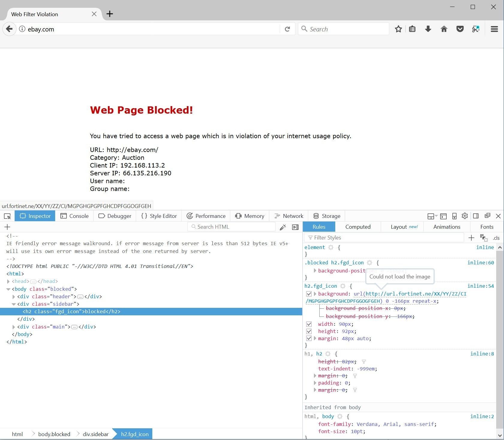Toggle pseudo-class panel in Rules
Viewport: 504px width, 440px height.
click(x=484, y=238)
